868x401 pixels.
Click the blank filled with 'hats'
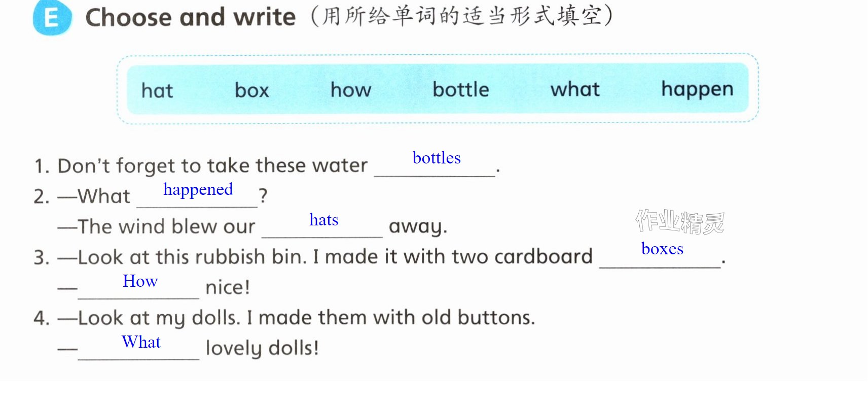coord(322,224)
